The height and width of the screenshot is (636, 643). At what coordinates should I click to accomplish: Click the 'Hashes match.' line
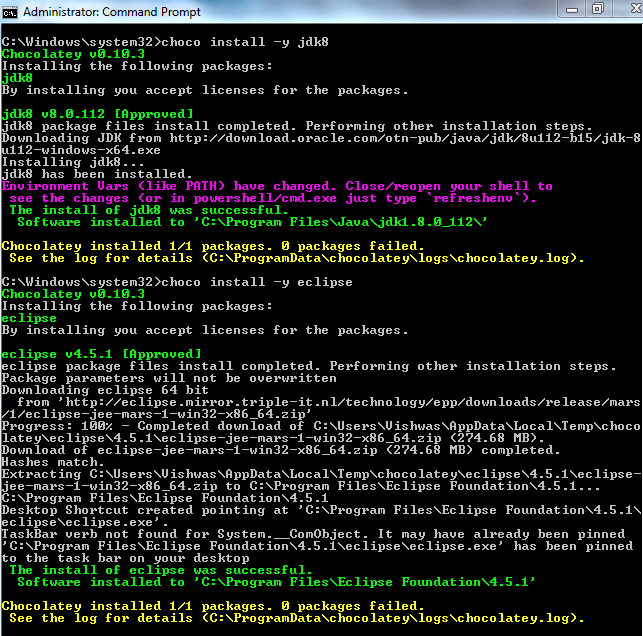pos(53,462)
